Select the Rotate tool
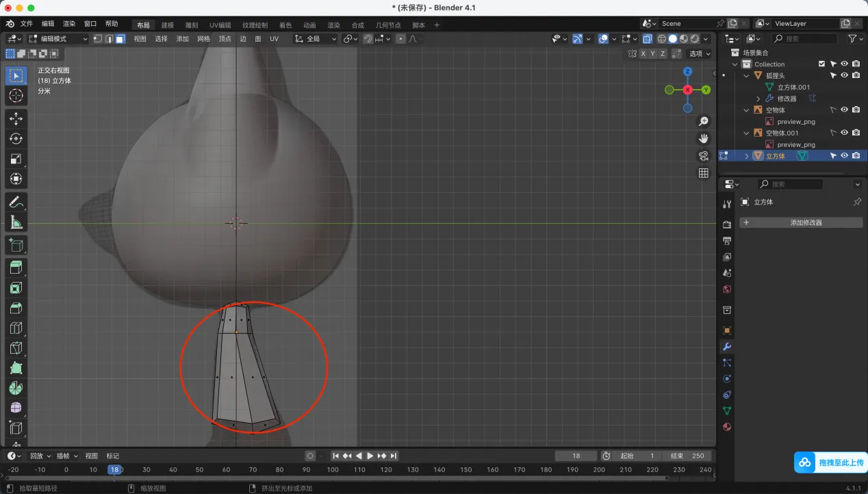The image size is (868, 494). click(16, 139)
